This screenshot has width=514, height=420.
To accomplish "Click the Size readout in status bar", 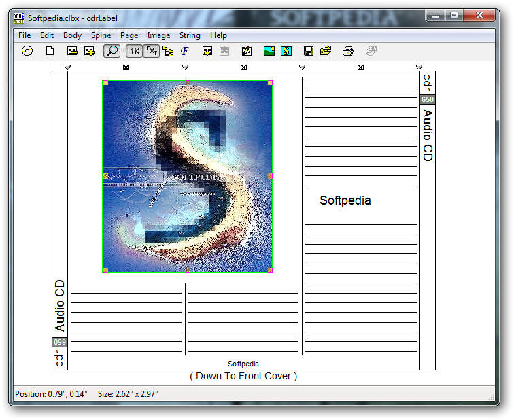I will [x=128, y=393].
